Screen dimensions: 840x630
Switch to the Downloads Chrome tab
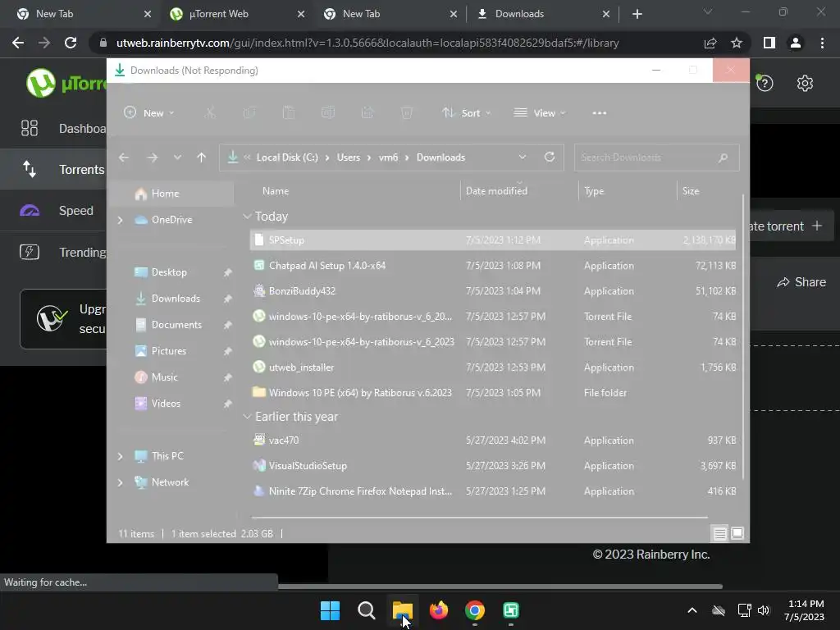click(x=542, y=14)
